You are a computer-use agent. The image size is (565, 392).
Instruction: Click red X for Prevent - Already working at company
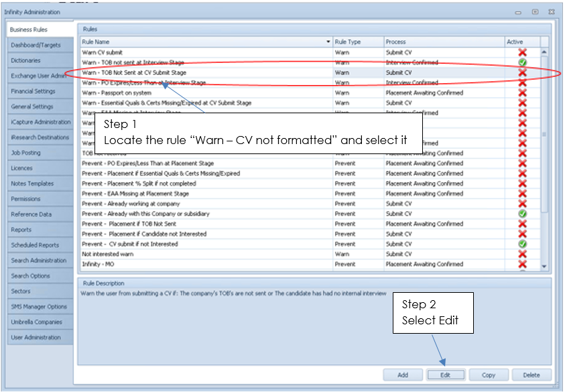pyautogui.click(x=522, y=204)
